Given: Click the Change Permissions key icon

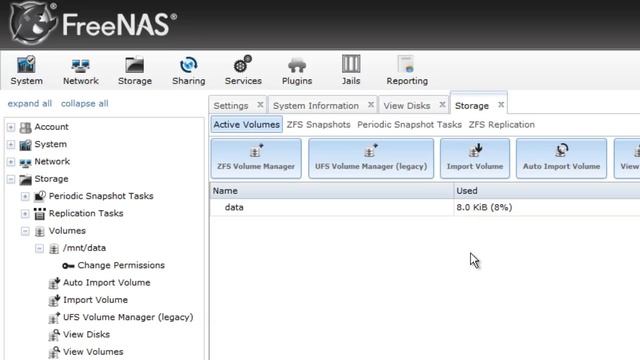Looking at the screenshot, I should [68, 266].
